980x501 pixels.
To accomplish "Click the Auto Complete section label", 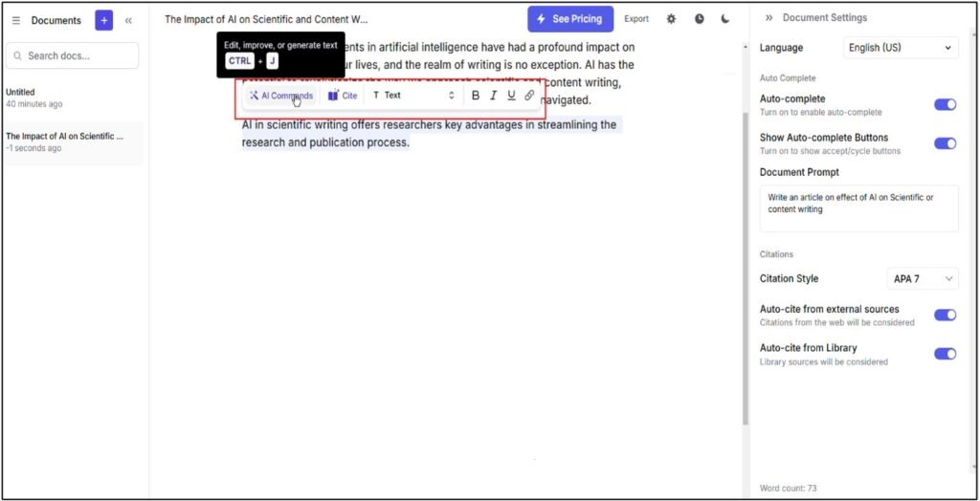I will [x=788, y=78].
